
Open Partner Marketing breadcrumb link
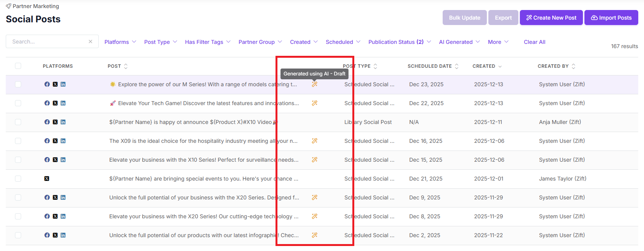36,6
